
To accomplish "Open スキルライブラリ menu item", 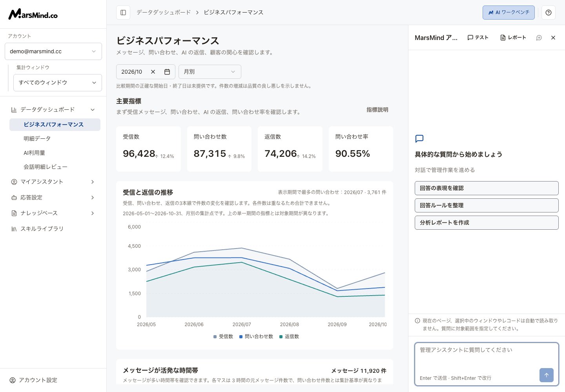I will tap(53, 229).
